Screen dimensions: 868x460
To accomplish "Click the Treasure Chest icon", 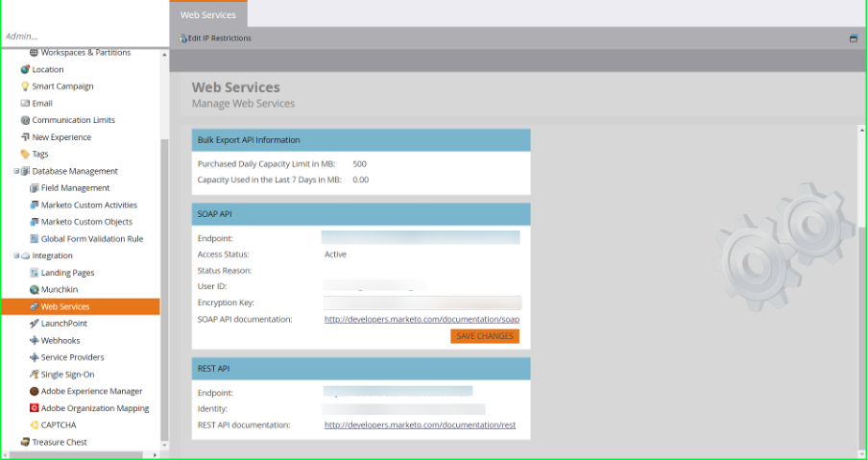I will pos(25,442).
